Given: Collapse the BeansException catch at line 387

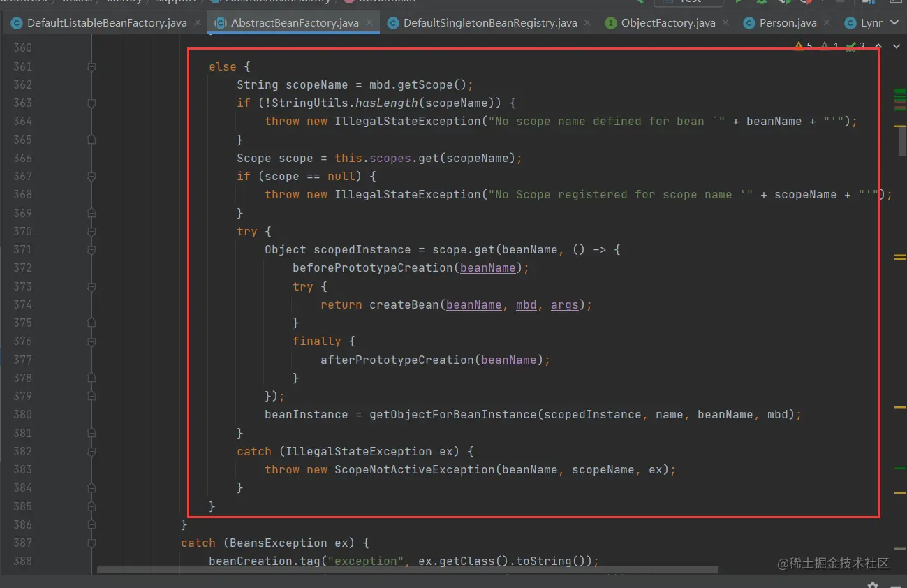Looking at the screenshot, I should (x=91, y=543).
